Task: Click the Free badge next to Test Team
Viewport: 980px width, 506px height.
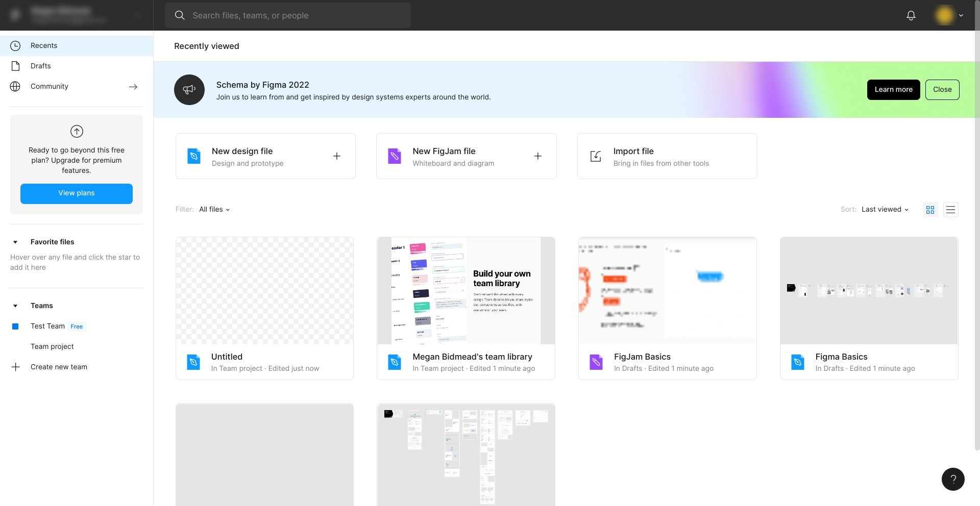Action: (x=77, y=326)
